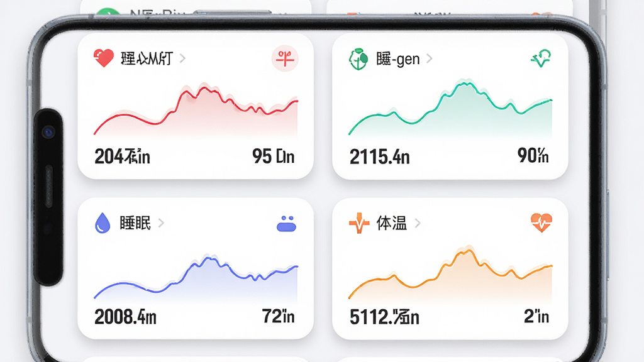The image size is (644, 362).
Task: Expand chevron next to red heart title
Action: point(182,58)
